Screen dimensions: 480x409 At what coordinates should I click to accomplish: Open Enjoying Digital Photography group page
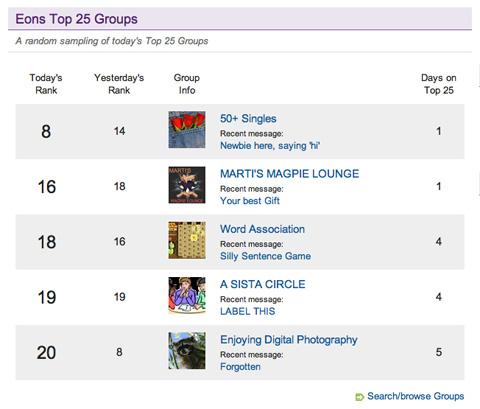[x=289, y=340]
